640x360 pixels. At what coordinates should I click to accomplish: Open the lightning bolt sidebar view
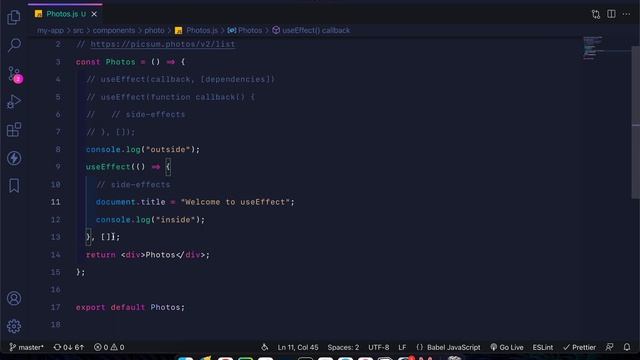coord(14,158)
